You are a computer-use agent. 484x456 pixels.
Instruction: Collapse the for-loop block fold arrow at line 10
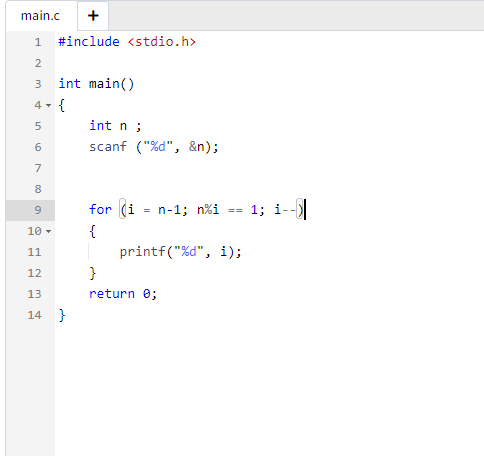pyautogui.click(x=49, y=231)
